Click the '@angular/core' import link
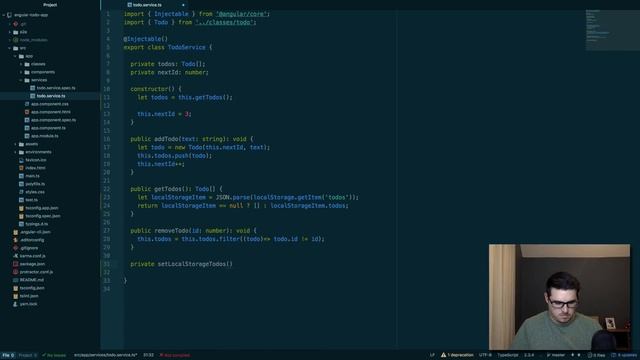The image size is (640, 360). (x=241, y=14)
